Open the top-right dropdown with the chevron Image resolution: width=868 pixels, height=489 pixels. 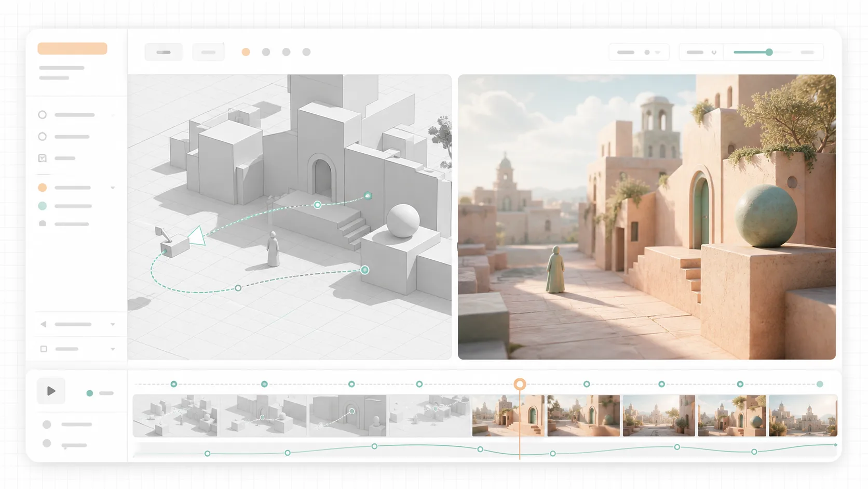tap(701, 52)
